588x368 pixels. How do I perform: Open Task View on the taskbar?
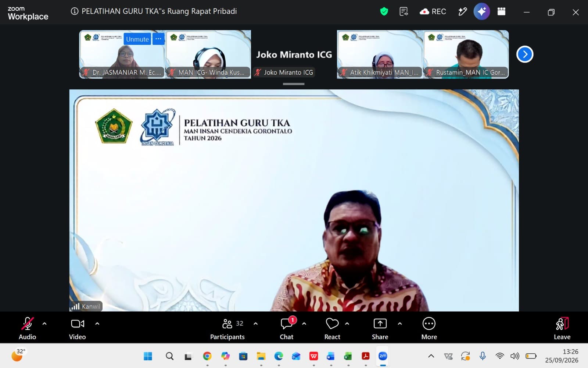point(188,356)
